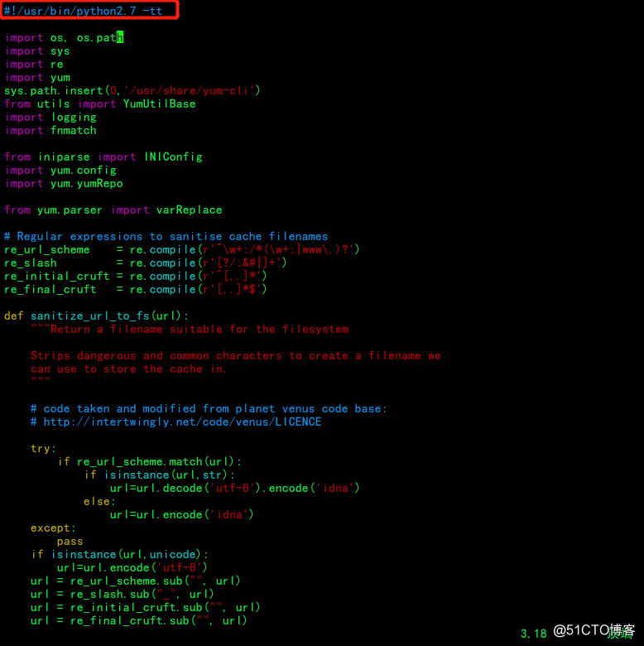This screenshot has height=646, width=644.
Task: Click the 're_final_cruft.sub' assignment line
Action: (x=139, y=621)
